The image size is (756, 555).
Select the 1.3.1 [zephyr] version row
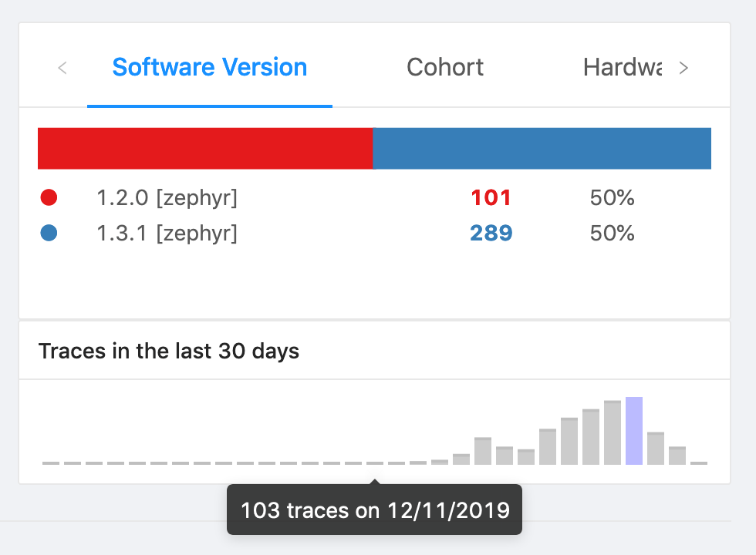[x=167, y=233]
